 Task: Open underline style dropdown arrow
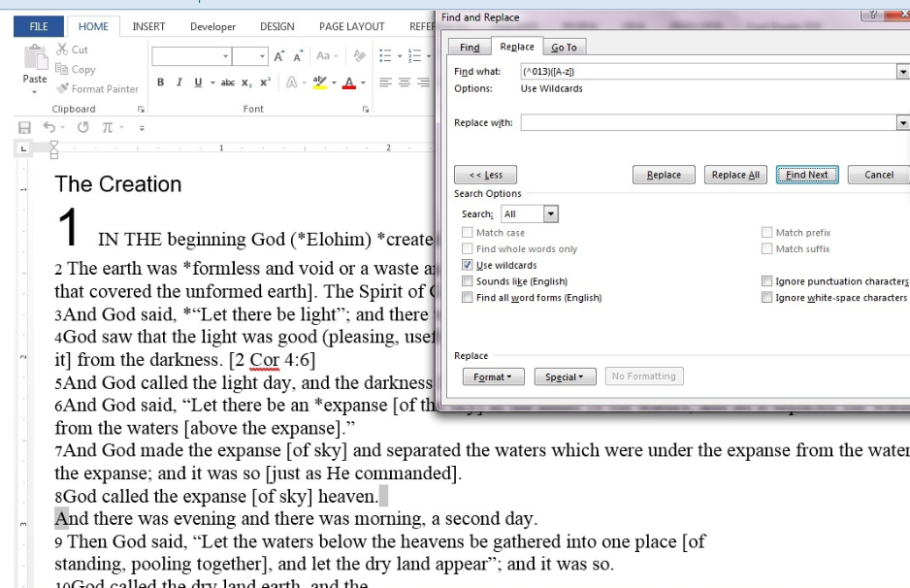212,83
